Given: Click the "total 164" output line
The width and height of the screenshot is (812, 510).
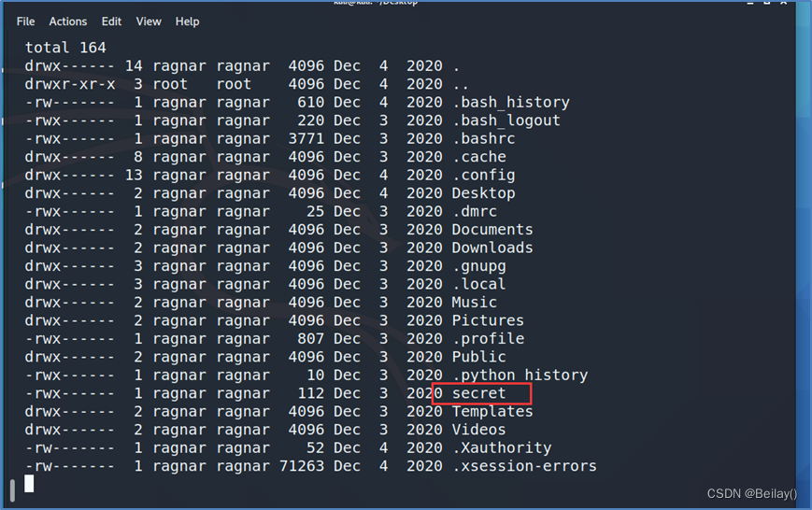Looking at the screenshot, I should pyautogui.click(x=65, y=48).
